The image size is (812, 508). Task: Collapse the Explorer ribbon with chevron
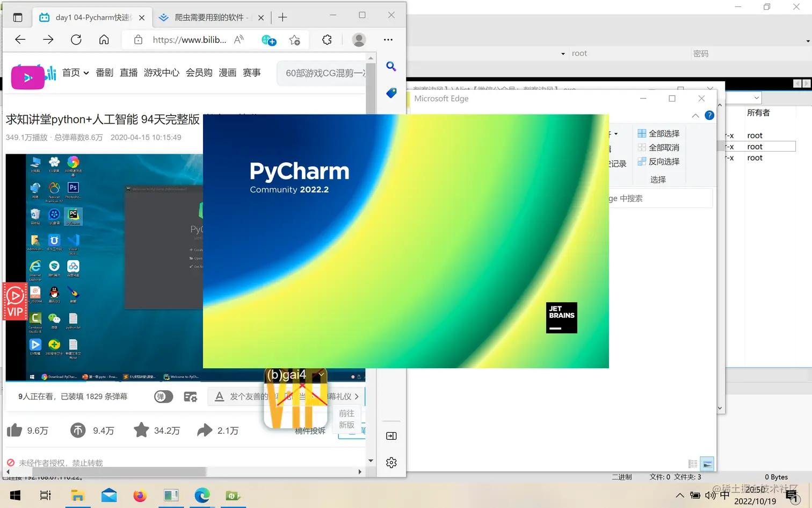[x=695, y=116]
